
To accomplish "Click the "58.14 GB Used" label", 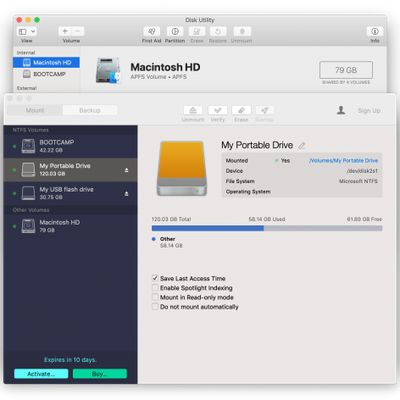I will pos(267,219).
